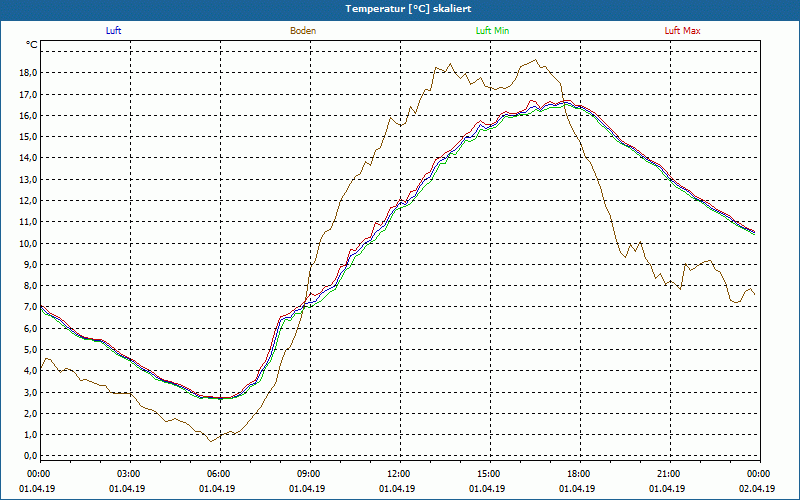Image resolution: width=800 pixels, height=500 pixels.
Task: Click the 12,0 y-axis value
Action: coord(29,201)
